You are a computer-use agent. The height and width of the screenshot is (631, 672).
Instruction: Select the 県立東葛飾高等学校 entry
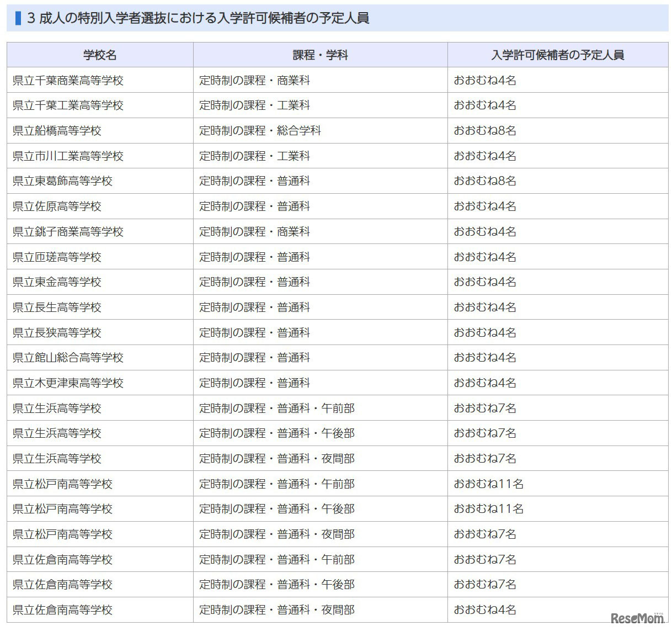57,181
